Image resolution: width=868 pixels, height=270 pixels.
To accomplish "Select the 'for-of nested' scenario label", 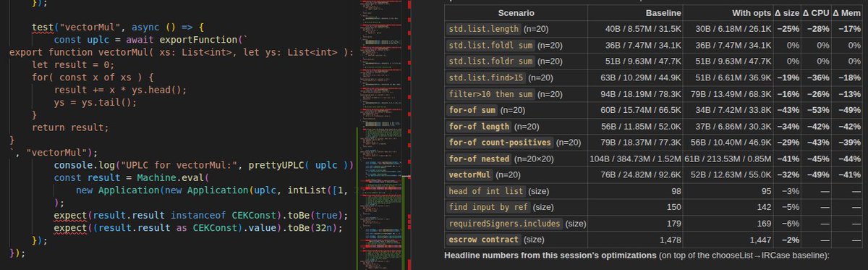I will click(x=480, y=159).
